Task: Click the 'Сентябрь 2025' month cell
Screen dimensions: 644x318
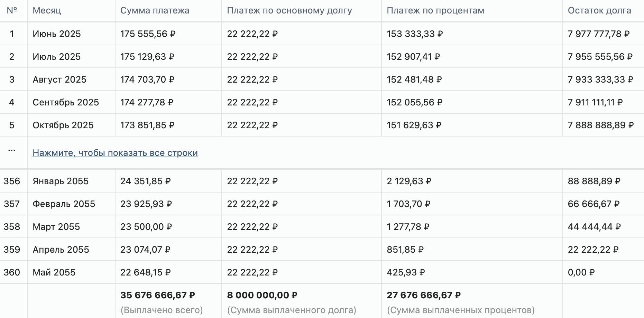Action: pyautogui.click(x=66, y=102)
